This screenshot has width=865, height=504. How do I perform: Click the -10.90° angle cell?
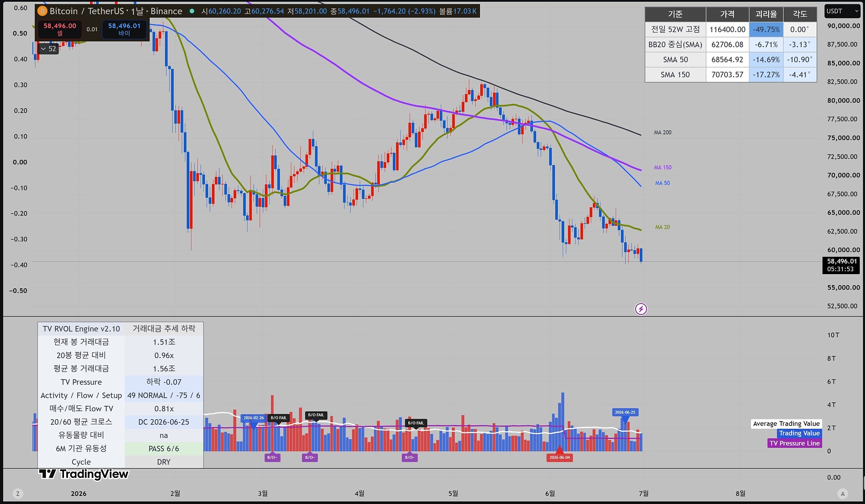[800, 59]
